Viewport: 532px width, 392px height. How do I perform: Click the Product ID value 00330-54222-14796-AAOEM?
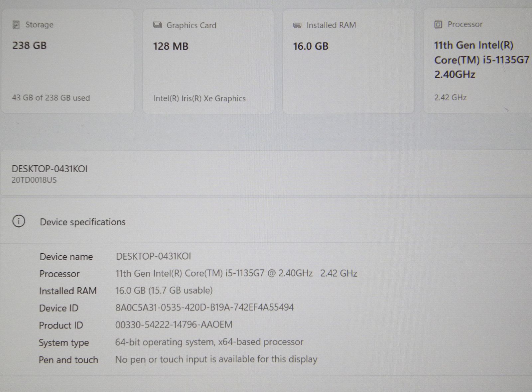tap(174, 325)
